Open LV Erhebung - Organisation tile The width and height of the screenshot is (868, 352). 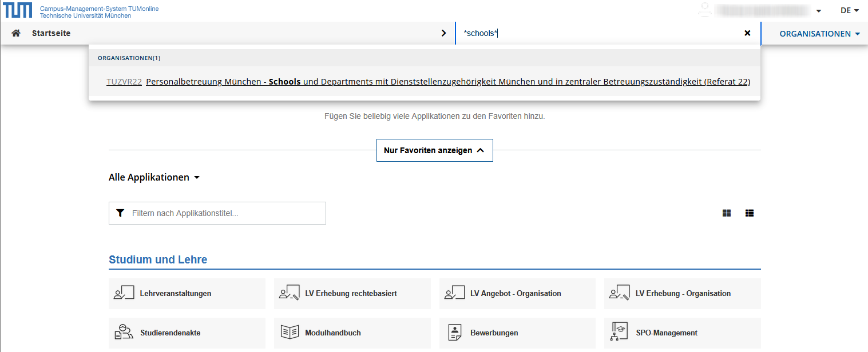(682, 294)
